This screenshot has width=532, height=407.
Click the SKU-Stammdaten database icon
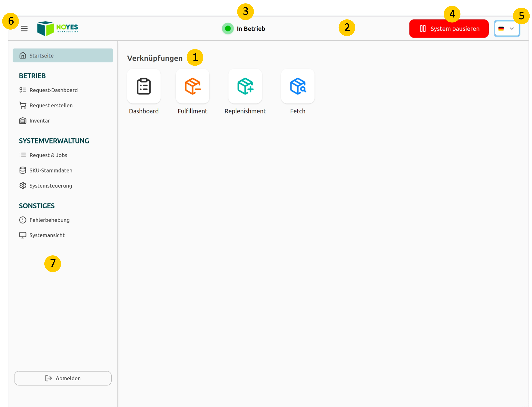click(x=23, y=170)
